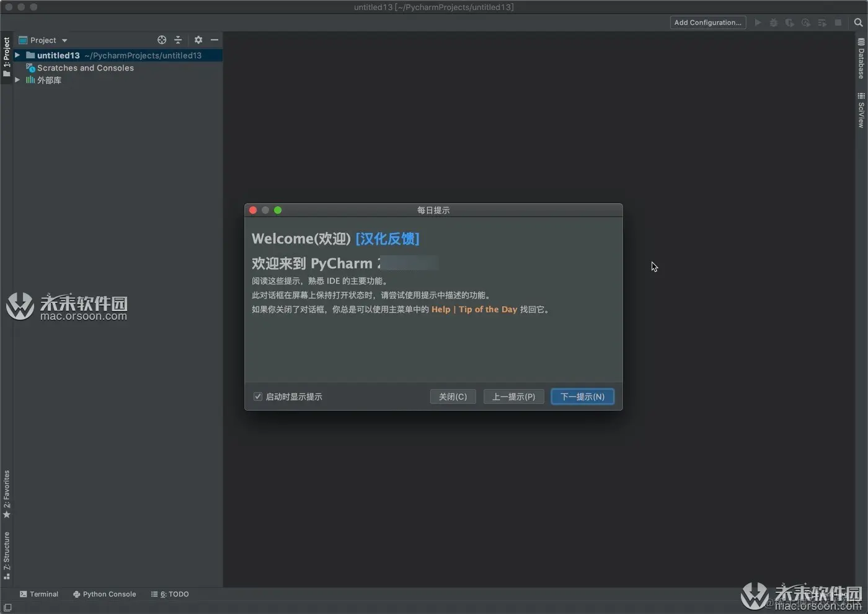Click the tool windows toggle icon in the status bar corner

point(7,608)
